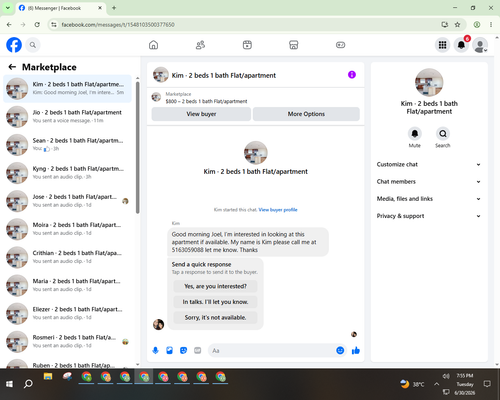Click View buyer button
This screenshot has height=400, width=500.
pos(201,114)
